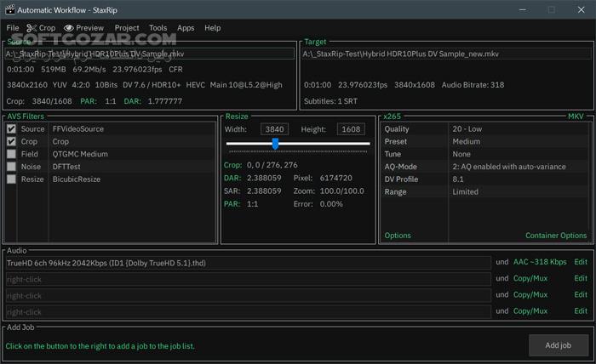Image resolution: width=596 pixels, height=364 pixels.
Task: Open the x265 encoder selection menu
Action: pos(393,116)
